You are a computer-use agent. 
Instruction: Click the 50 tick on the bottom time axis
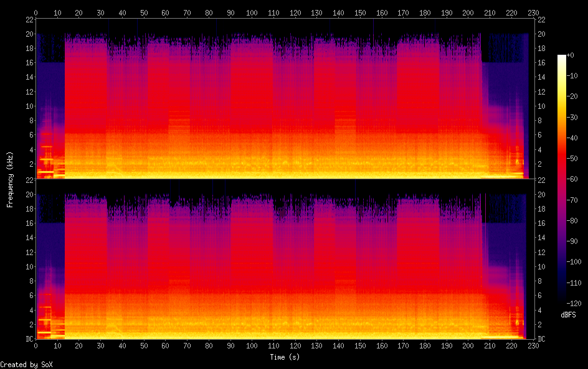144,345
